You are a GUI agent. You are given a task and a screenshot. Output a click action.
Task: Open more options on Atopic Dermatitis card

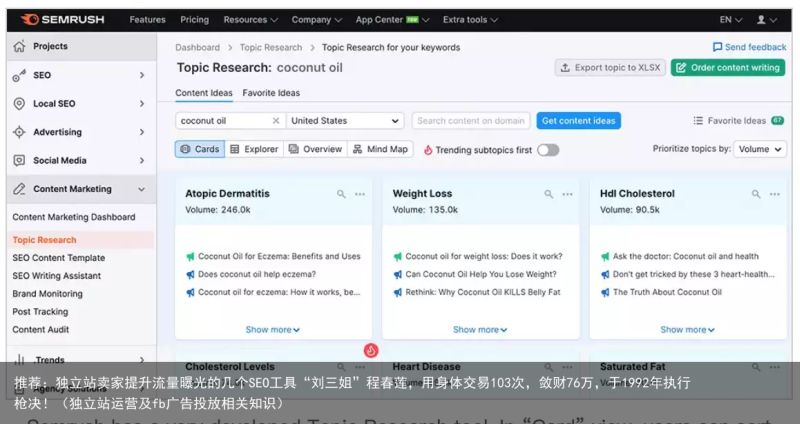(x=360, y=194)
